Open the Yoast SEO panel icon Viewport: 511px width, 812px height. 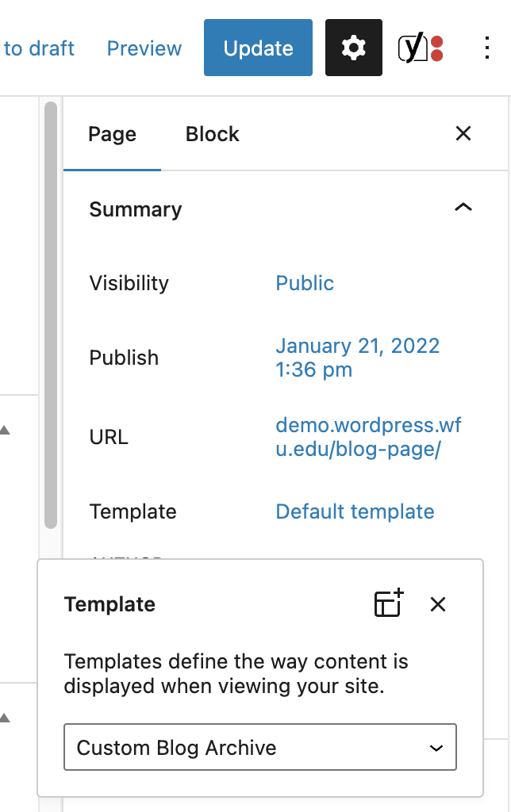pyautogui.click(x=421, y=48)
